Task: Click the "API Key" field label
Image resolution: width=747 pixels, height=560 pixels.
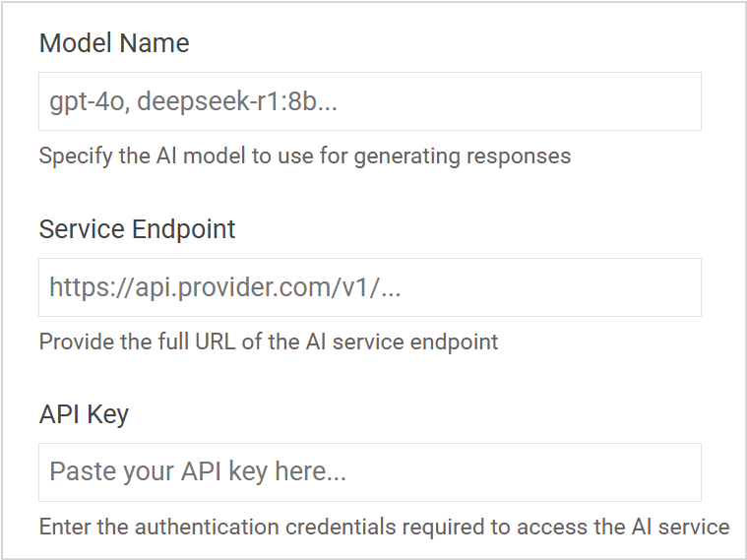Action: pos(84,414)
